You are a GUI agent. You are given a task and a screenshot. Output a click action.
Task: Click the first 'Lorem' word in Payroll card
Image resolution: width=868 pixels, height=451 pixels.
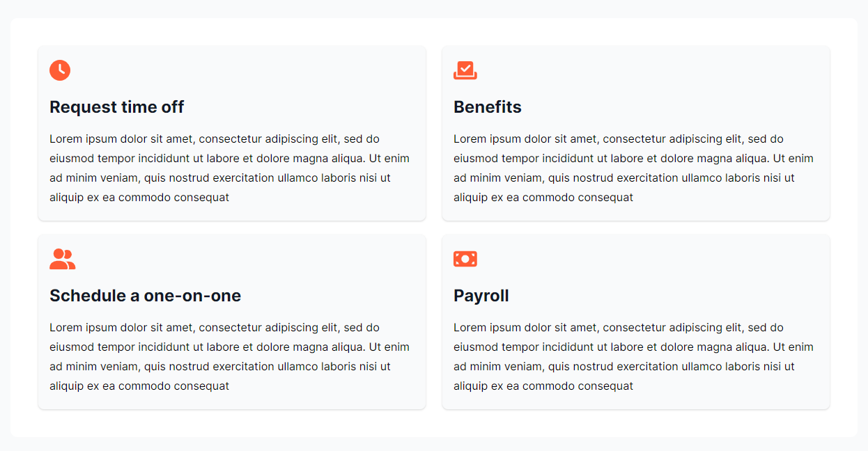point(469,328)
